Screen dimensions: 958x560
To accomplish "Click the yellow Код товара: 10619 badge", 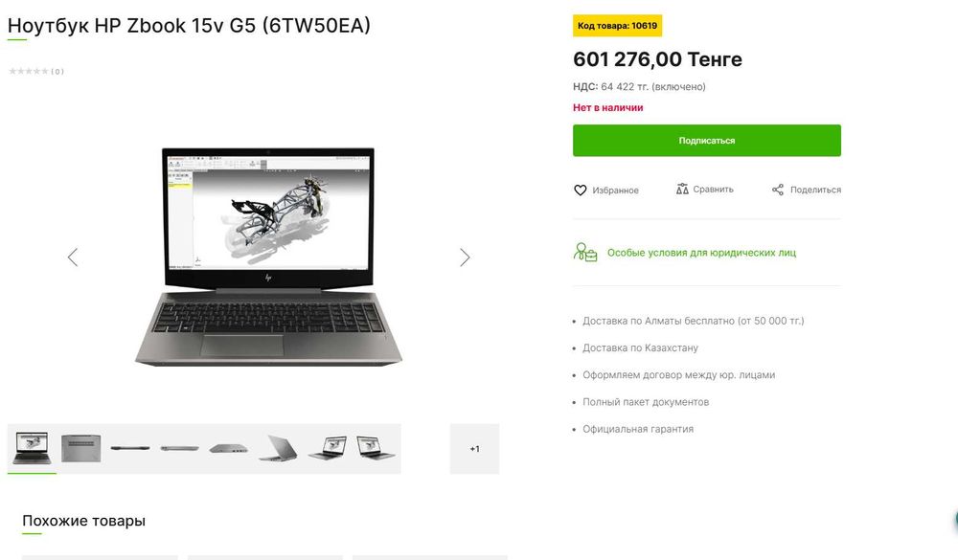I will click(x=617, y=26).
